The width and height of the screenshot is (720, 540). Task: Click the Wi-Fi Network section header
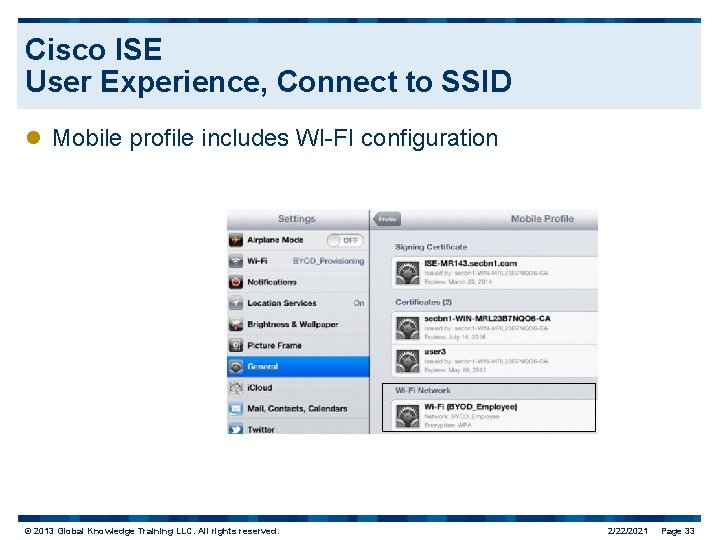423,390
